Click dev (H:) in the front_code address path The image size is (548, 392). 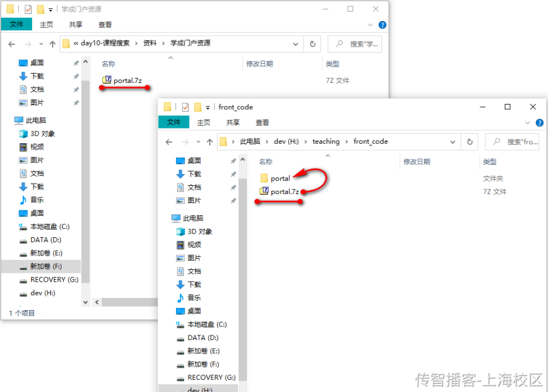point(286,141)
